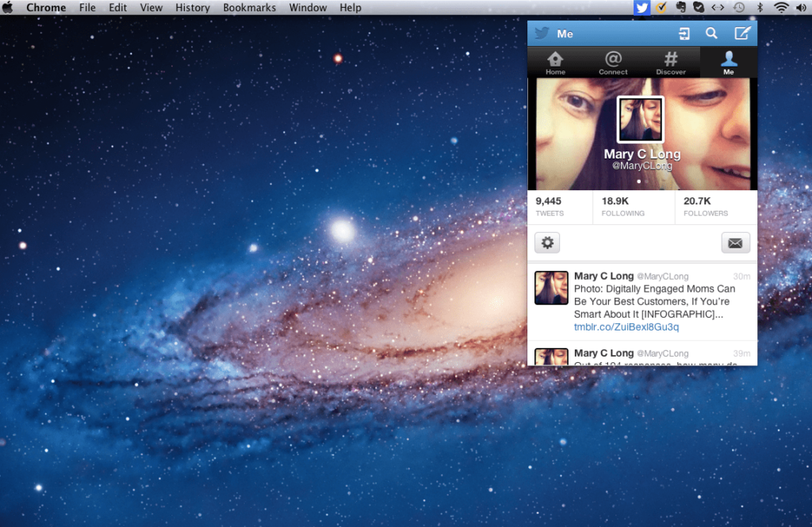The height and width of the screenshot is (527, 812).
Task: Click the avatar beside the 39m tweet
Action: [x=551, y=357]
